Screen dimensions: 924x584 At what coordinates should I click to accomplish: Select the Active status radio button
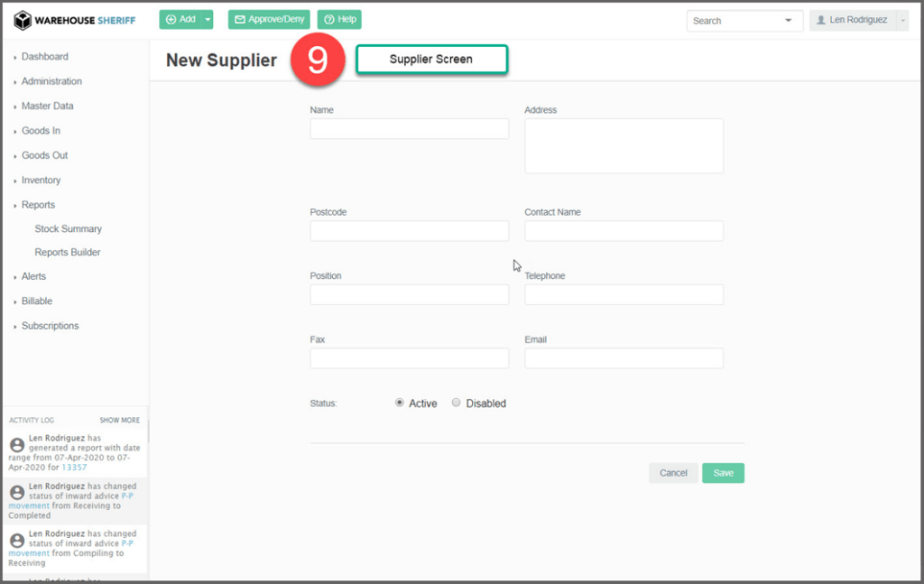tap(400, 403)
